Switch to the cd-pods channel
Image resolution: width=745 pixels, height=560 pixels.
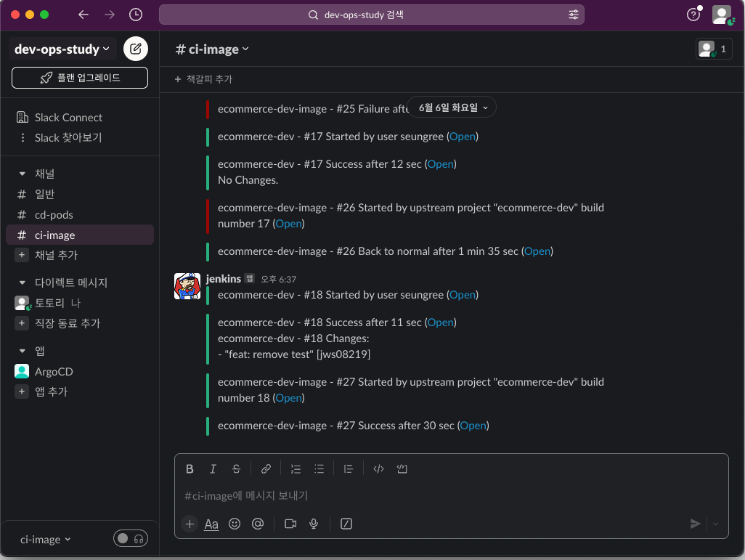point(80,215)
